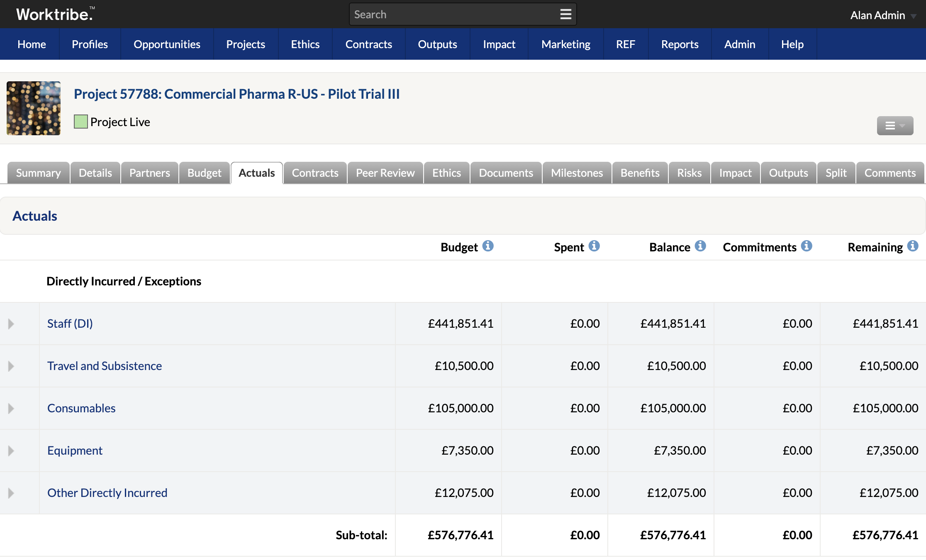Viewport: 926px width, 560px height.
Task: Click the Staff (DI) budget £441,851.41 value
Action: pos(461,324)
